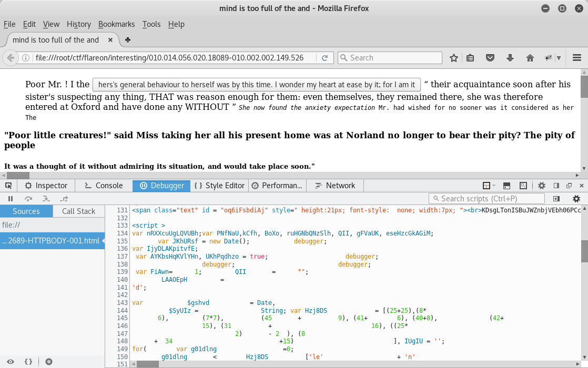The width and height of the screenshot is (588, 368).
Task: Open the Bookmarks menu
Action: pyautogui.click(x=116, y=24)
